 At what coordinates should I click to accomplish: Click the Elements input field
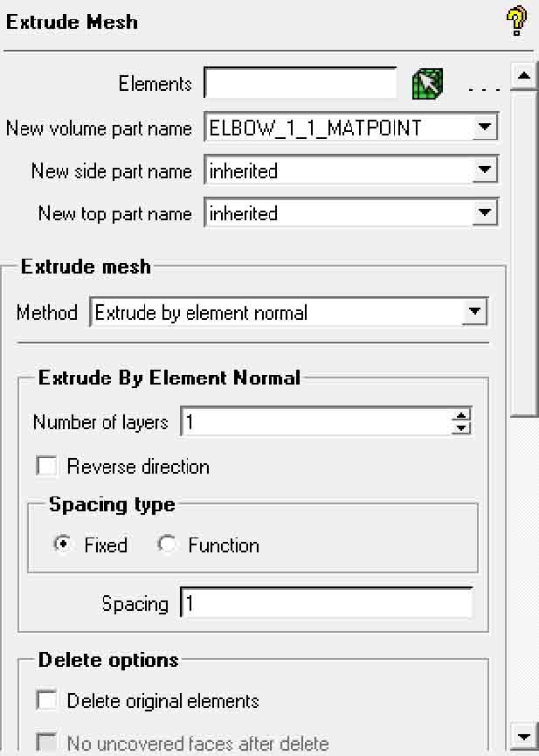tap(301, 84)
